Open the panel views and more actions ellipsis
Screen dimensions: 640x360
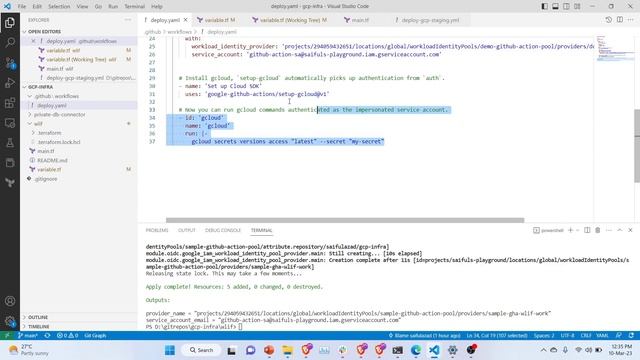coord(609,230)
